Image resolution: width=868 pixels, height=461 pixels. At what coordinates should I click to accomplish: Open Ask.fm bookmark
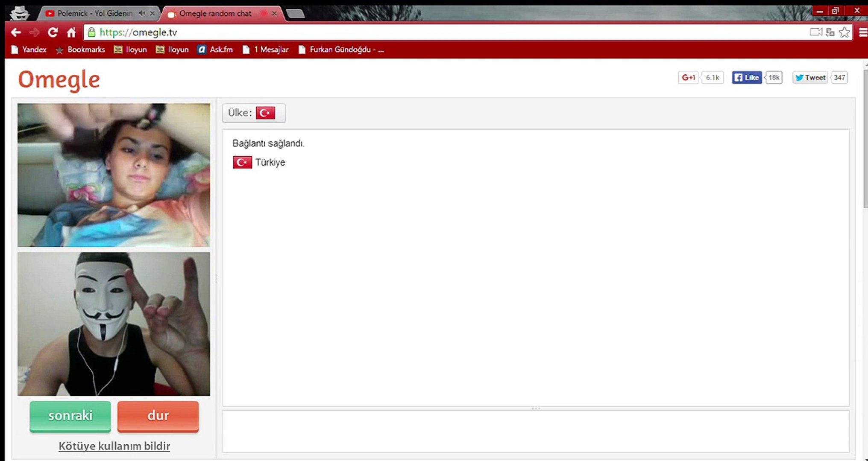tap(215, 50)
